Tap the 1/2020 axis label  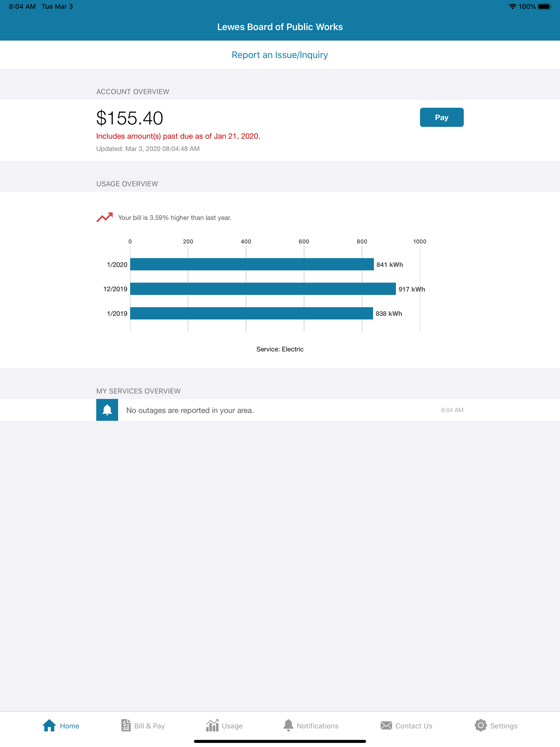tap(117, 265)
